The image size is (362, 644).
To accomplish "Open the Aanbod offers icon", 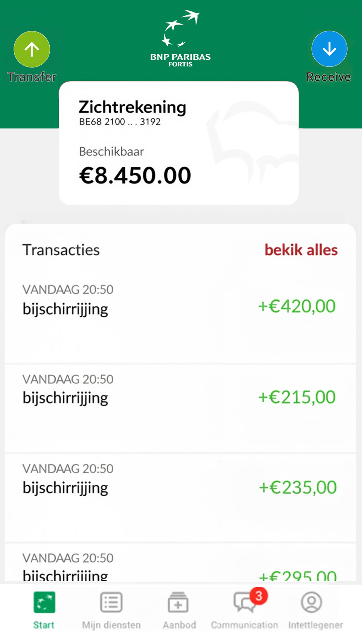I will click(178, 602).
